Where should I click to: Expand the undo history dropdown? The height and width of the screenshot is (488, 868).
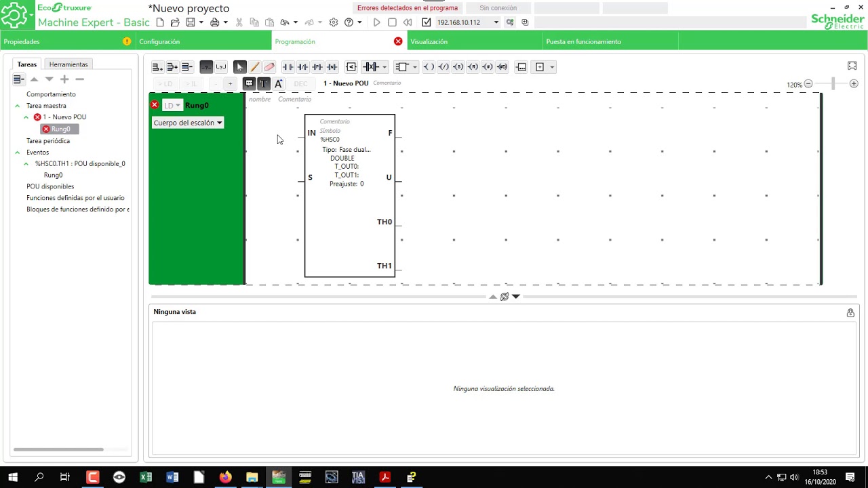(296, 22)
